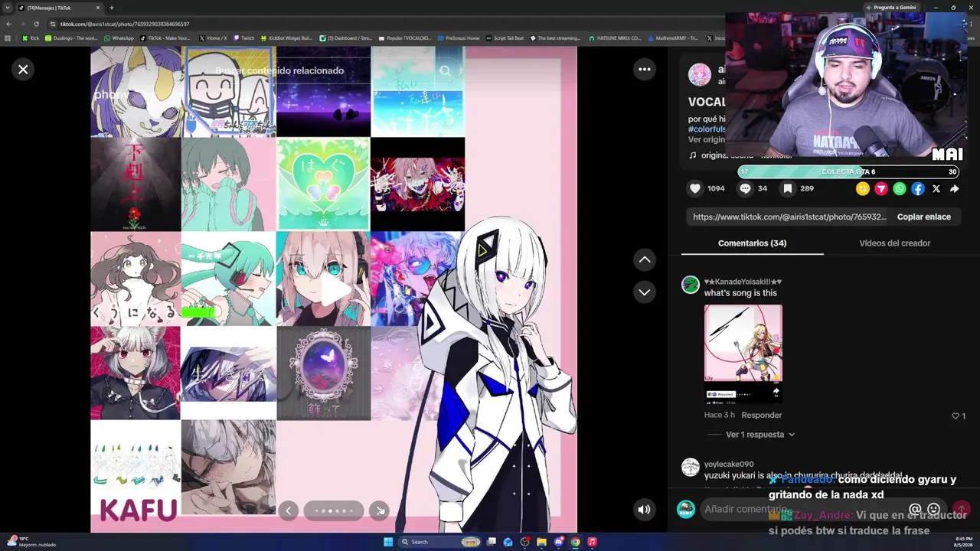Open the emoji picker in the comment box

tap(933, 509)
